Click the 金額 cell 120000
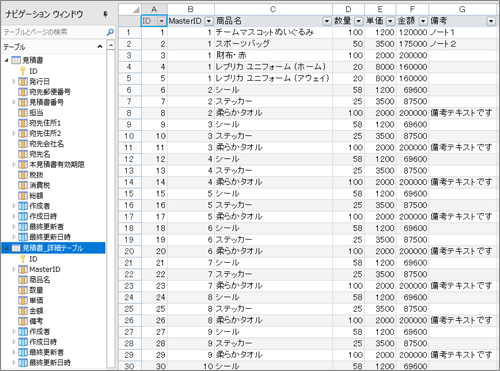The width and height of the screenshot is (500, 371). [412, 32]
